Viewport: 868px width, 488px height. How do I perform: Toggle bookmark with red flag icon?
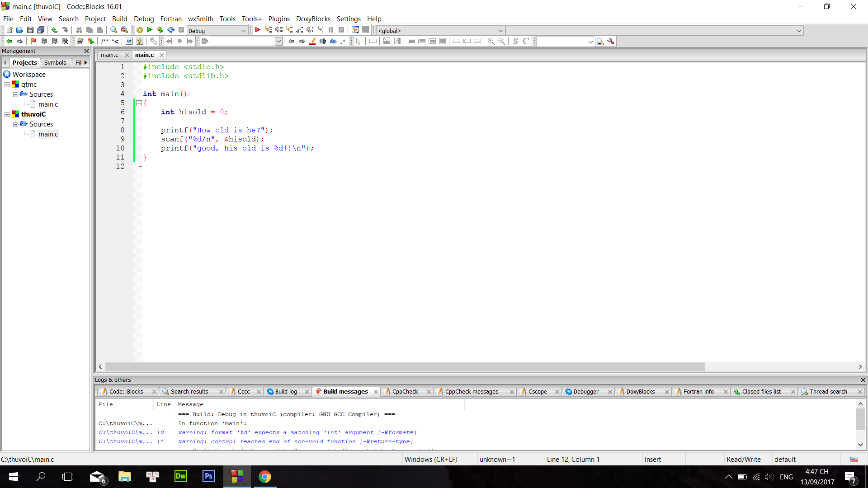33,41
